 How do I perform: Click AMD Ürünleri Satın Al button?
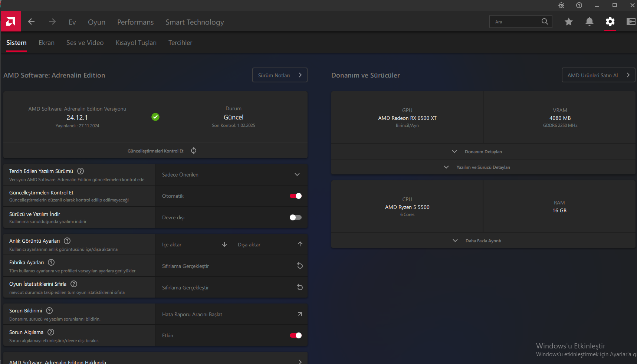tap(598, 75)
